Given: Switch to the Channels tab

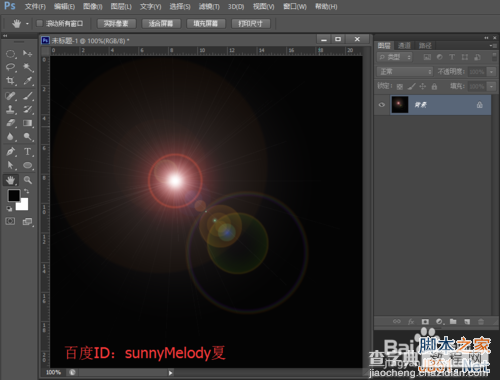Looking at the screenshot, I should [x=404, y=46].
